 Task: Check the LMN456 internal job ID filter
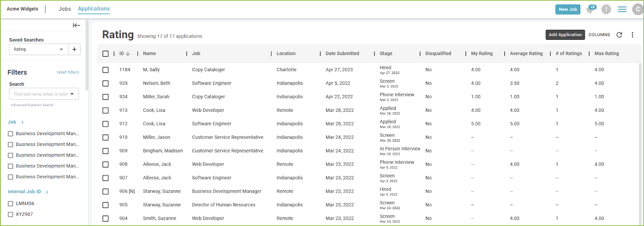pos(10,204)
